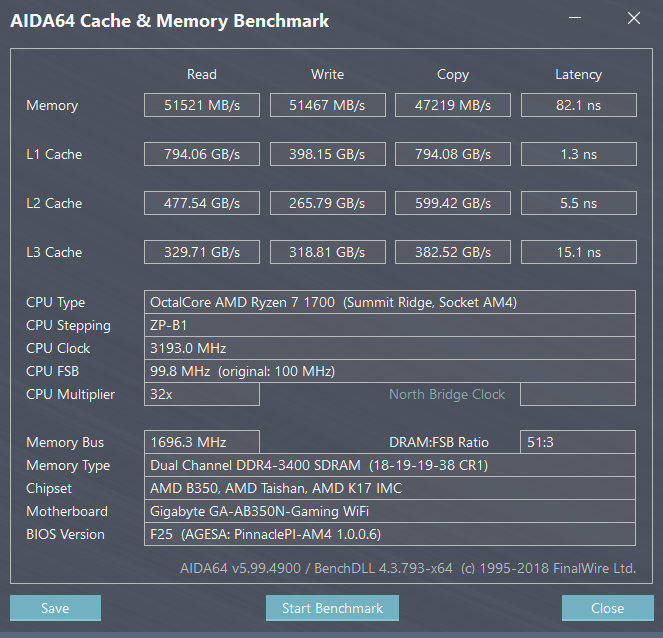Click L2 Cache Write 265.79 GB/s
Viewport: 663px width, 638px height.
tap(327, 203)
